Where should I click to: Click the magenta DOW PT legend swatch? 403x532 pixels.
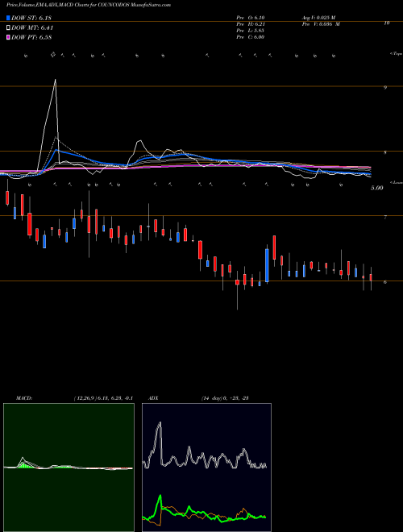[8, 37]
